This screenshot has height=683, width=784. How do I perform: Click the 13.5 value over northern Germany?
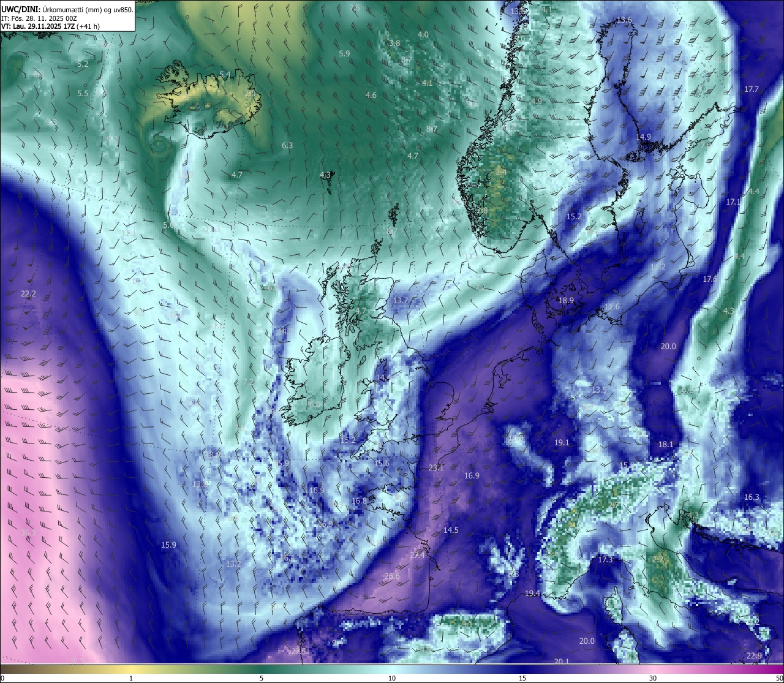[598, 390]
